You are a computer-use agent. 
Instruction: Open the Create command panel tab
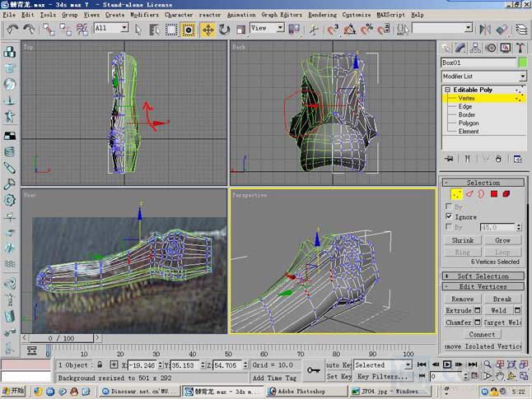[446, 48]
